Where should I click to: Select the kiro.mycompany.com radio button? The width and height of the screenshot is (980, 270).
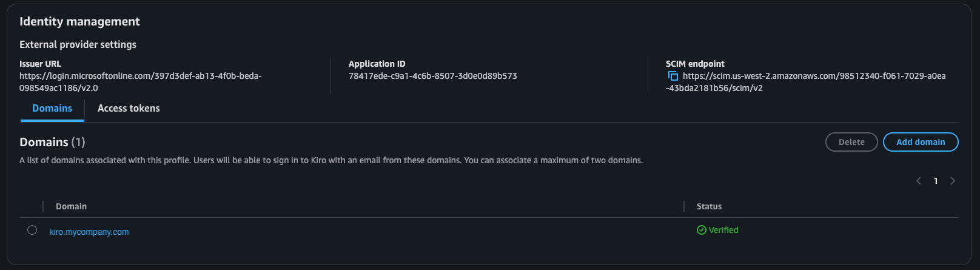tap(32, 230)
